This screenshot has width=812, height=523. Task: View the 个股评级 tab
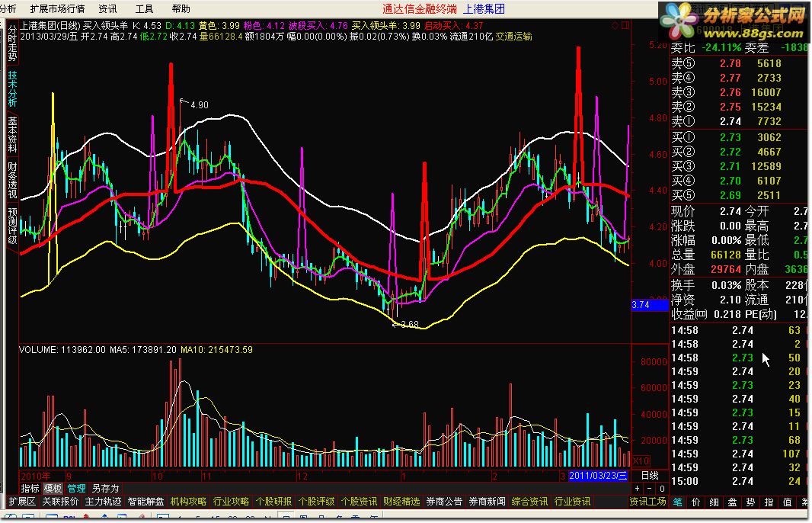click(316, 501)
